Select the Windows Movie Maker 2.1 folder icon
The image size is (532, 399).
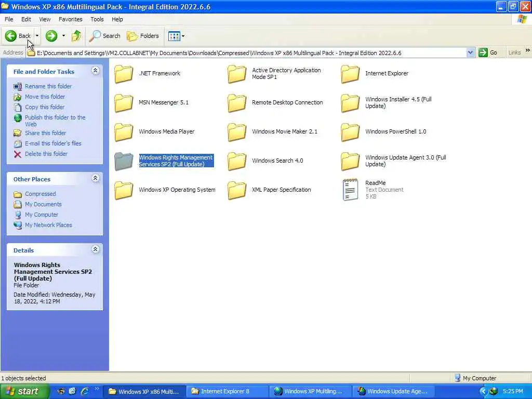(237, 131)
